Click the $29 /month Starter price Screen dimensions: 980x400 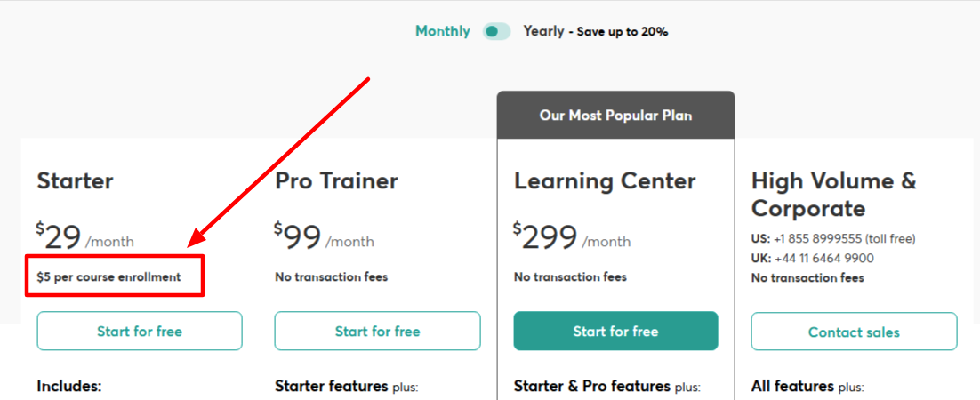(85, 237)
